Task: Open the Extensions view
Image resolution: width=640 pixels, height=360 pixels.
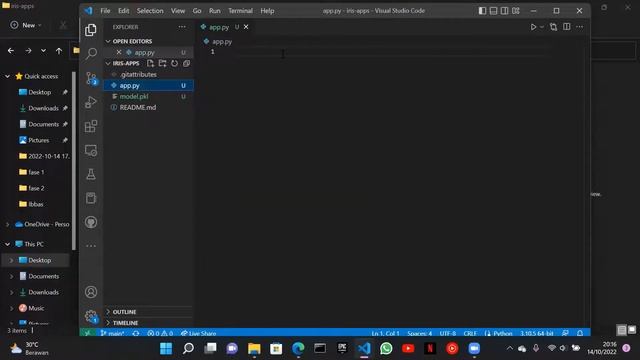Action: (x=91, y=126)
